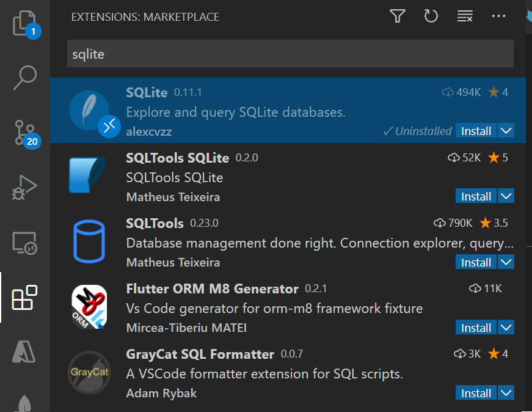Image resolution: width=532 pixels, height=412 pixels.
Task: Install GrayCat SQL Formatter
Action: tap(476, 393)
